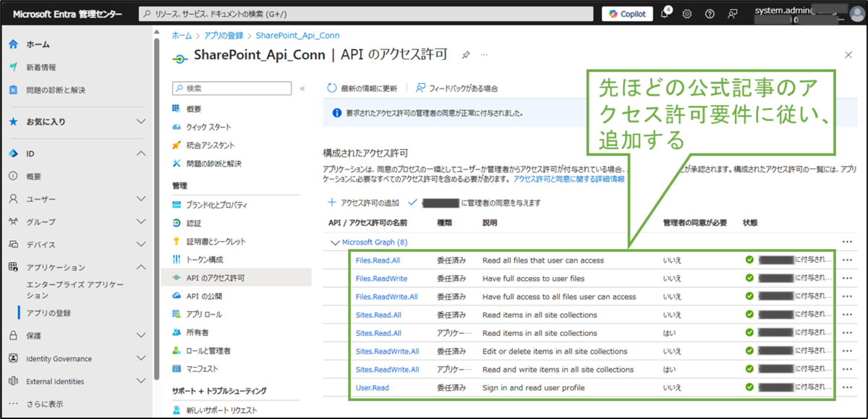Open the feedback person icon in header
868x419 pixels.
733,14
